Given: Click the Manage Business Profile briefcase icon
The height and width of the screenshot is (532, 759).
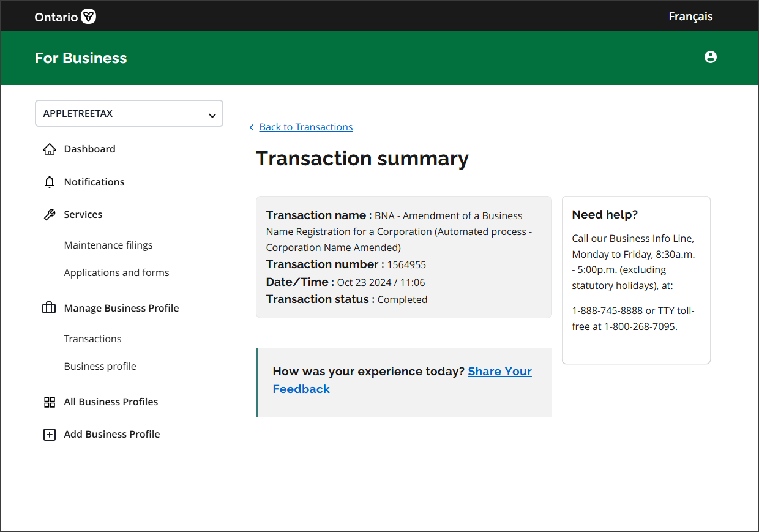Looking at the screenshot, I should 49,308.
